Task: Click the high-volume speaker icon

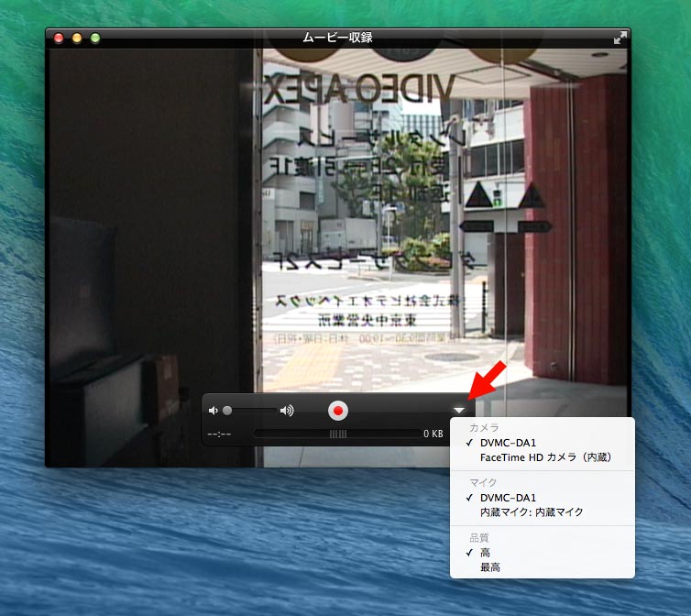Action: click(x=287, y=411)
